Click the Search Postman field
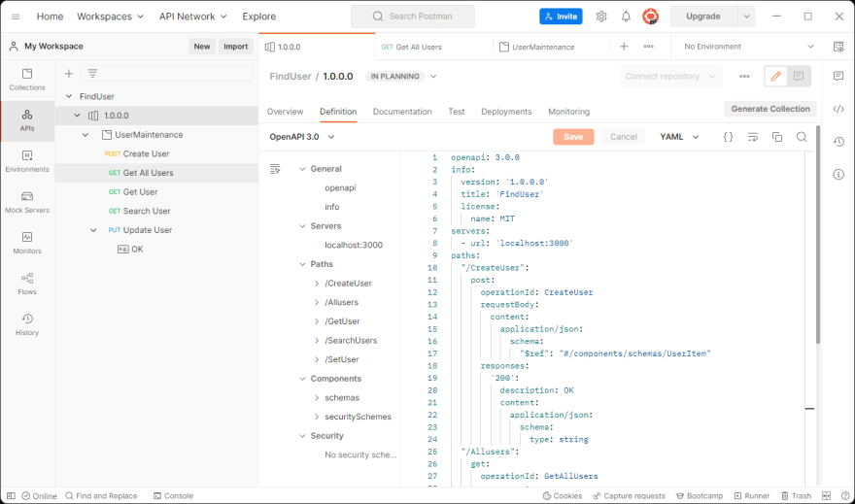Image resolution: width=855 pixels, height=504 pixels. coord(413,17)
